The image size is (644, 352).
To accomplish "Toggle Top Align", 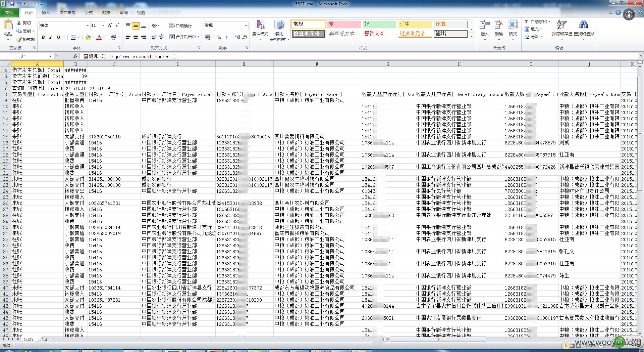I will click(128, 26).
